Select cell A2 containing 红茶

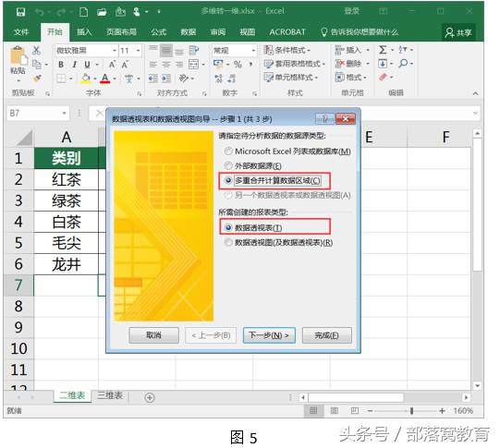[x=66, y=179]
